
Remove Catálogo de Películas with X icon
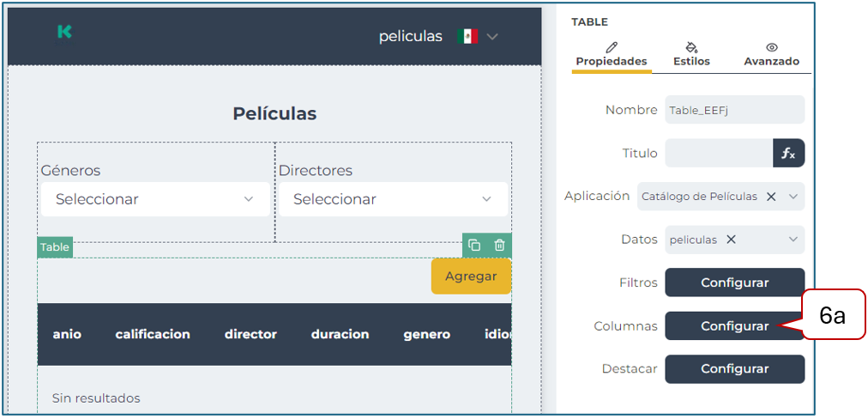771,197
